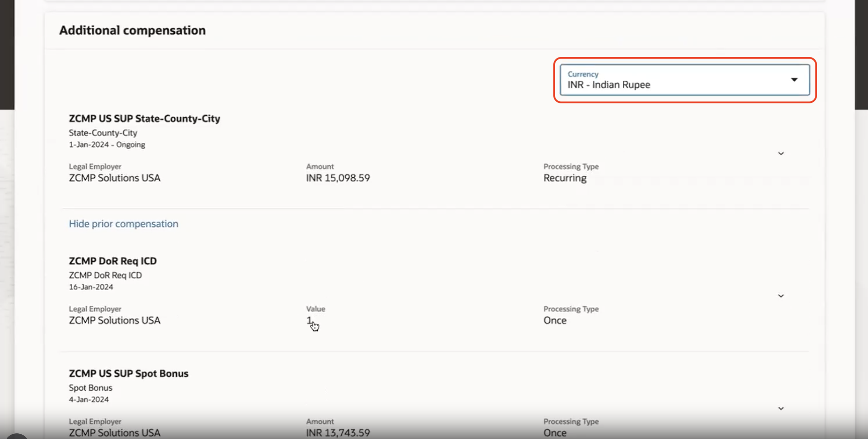Click the Spot Bonus subtitle text
The height and width of the screenshot is (439, 868).
tap(90, 388)
